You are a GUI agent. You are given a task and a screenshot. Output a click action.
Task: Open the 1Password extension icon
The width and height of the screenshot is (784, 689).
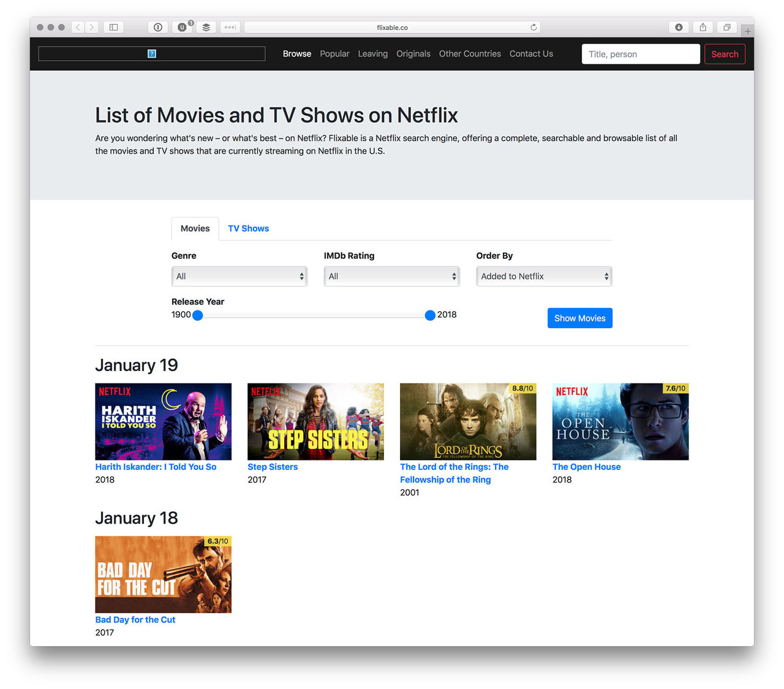pos(158,27)
